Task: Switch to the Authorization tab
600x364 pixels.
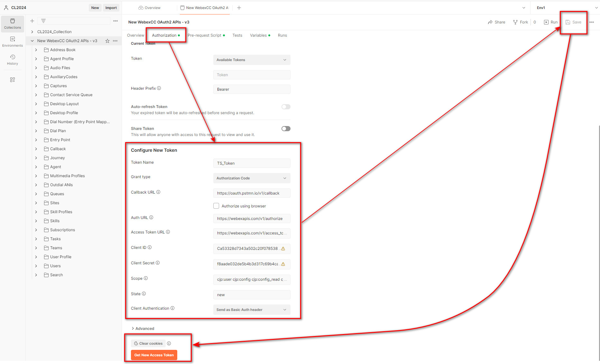Action: tap(166, 35)
